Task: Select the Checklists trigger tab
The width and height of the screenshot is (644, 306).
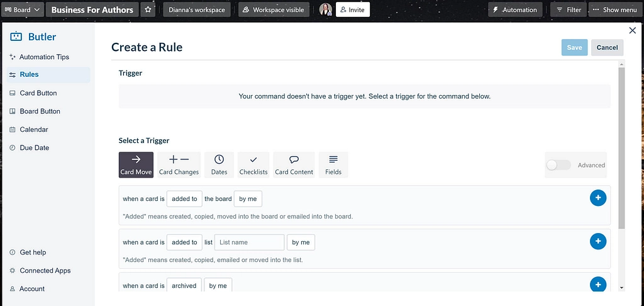Action: (253, 165)
